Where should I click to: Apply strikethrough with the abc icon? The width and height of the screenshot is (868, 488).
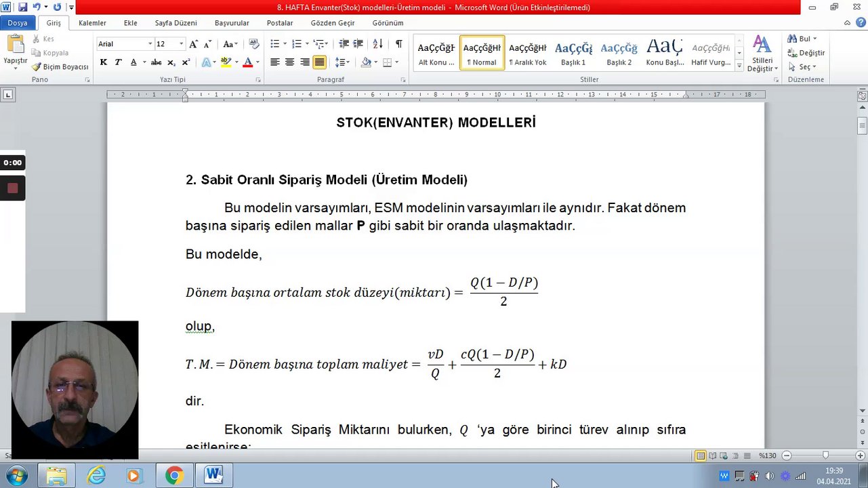pos(156,62)
